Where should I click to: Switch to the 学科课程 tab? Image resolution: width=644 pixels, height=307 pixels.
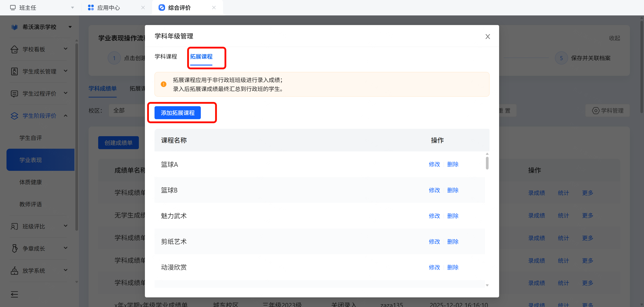coord(165,57)
